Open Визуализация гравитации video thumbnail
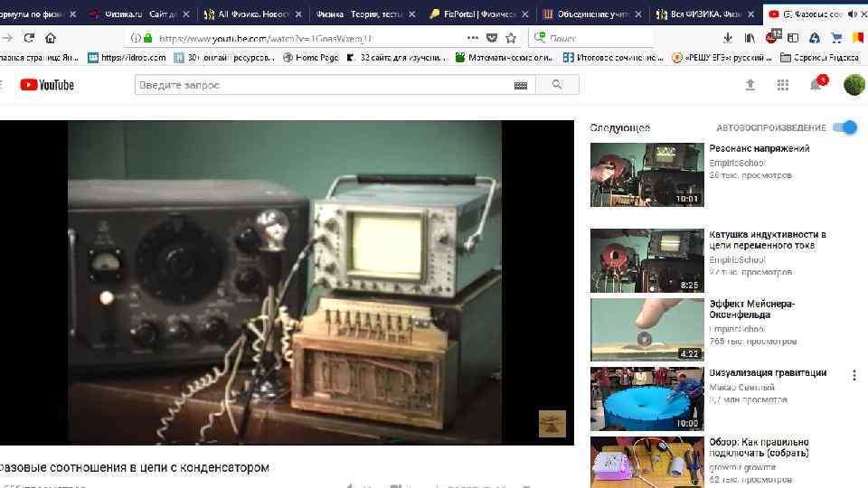 point(646,399)
